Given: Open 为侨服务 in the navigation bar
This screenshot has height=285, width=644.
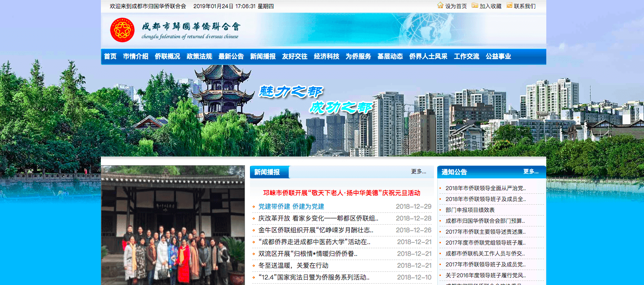Looking at the screenshot, I should pos(358,56).
